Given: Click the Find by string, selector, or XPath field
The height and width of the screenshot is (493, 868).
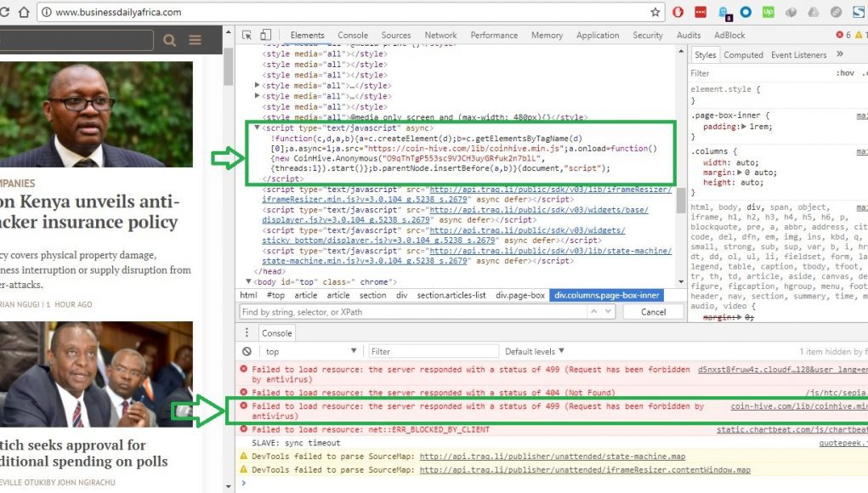Looking at the screenshot, I should click(x=413, y=312).
